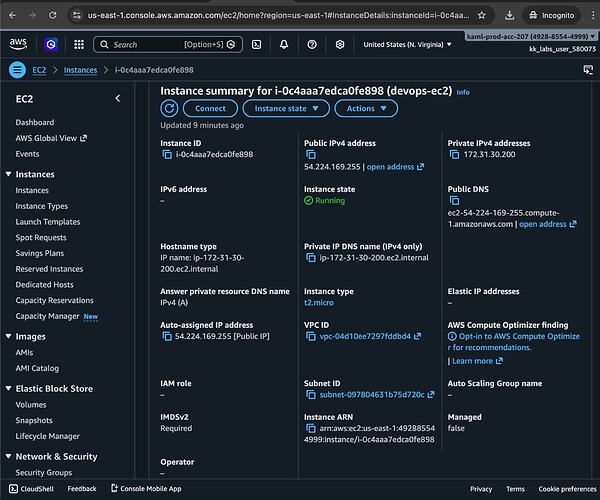This screenshot has height=500, width=600.
Task: Copy the Private IPv4 address 172.31.30.200
Action: click(454, 155)
